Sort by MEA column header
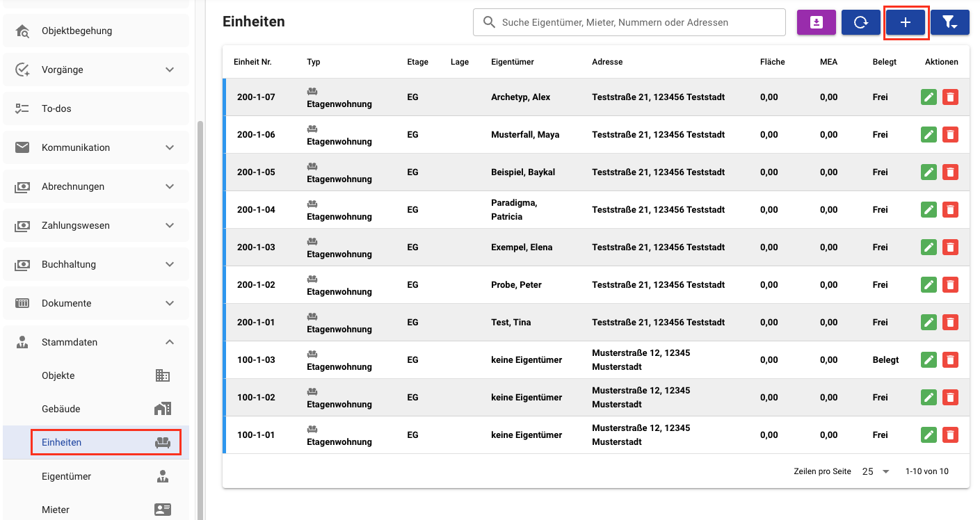The height and width of the screenshot is (520, 980). (829, 62)
